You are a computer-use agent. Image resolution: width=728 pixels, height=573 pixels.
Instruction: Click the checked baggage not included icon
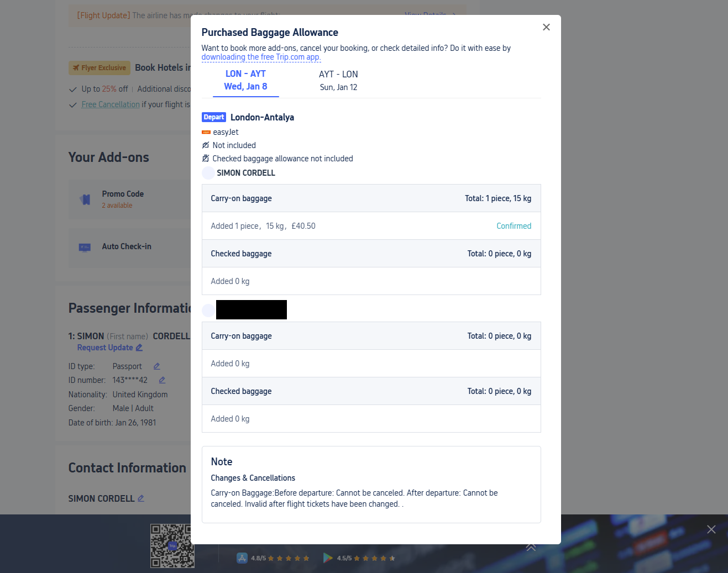[206, 159]
